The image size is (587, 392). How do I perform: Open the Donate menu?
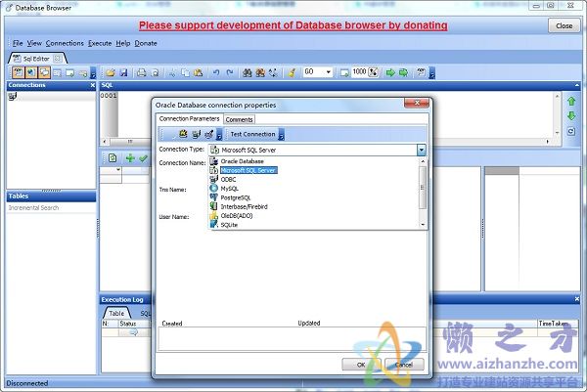[146, 43]
